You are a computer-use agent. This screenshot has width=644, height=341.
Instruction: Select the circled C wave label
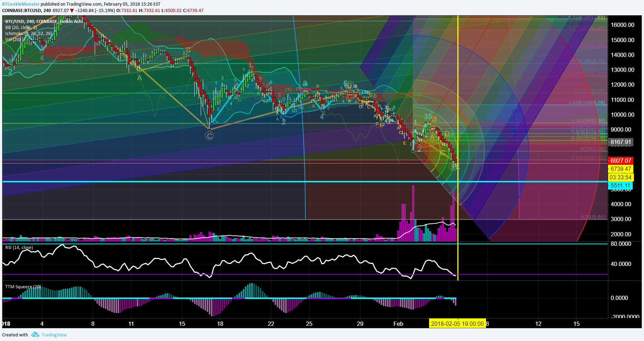[x=209, y=136]
